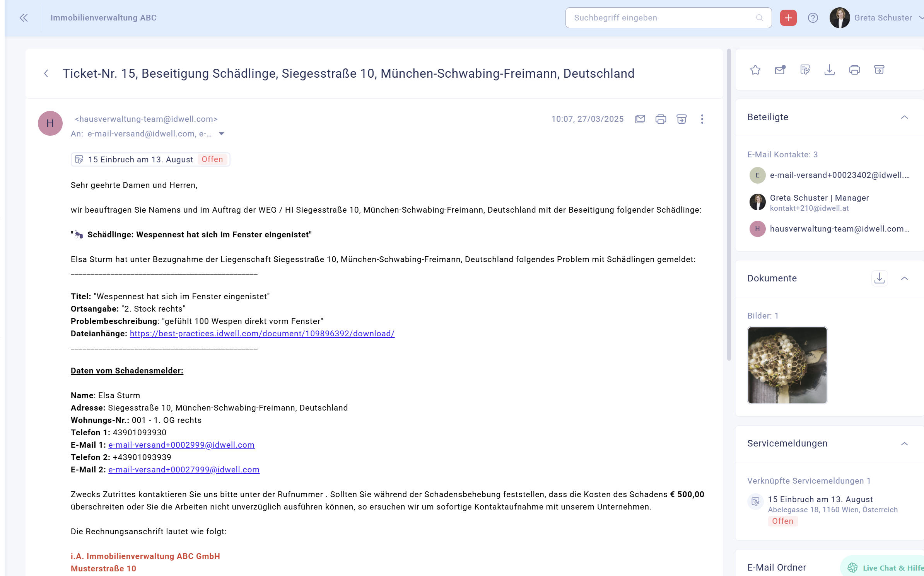Click the archive icon in right toolbar
This screenshot has width=924, height=576.
(879, 70)
